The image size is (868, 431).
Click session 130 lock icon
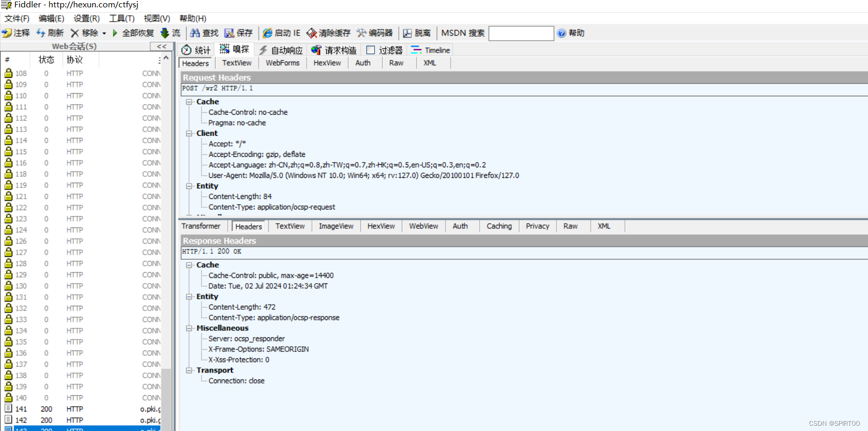click(8, 286)
